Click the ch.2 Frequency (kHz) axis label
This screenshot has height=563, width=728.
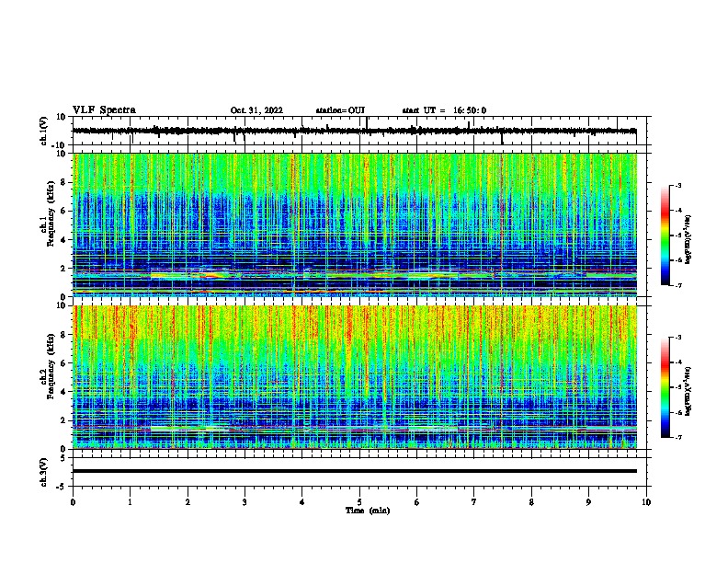49,366
